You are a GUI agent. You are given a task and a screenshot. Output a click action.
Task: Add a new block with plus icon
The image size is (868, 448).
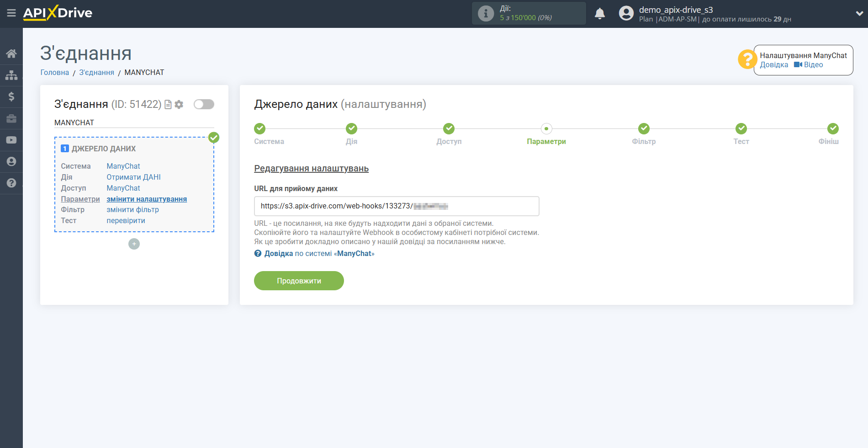[134, 244]
